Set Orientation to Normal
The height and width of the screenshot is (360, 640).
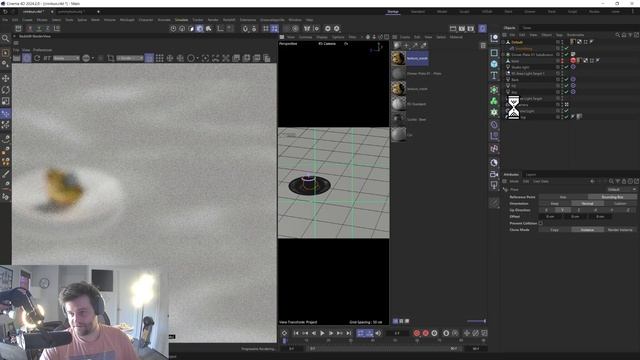pyautogui.click(x=587, y=203)
